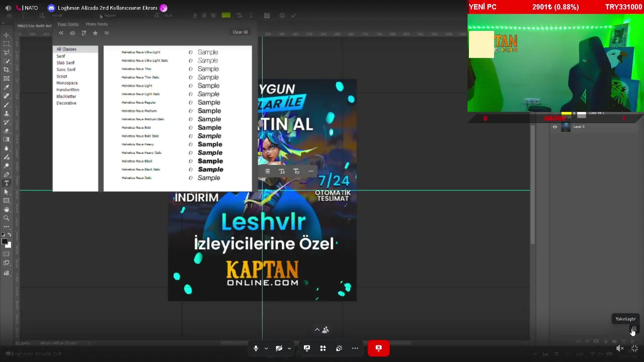Select the Brush tool
The width and height of the screenshot is (644, 362).
7,105
